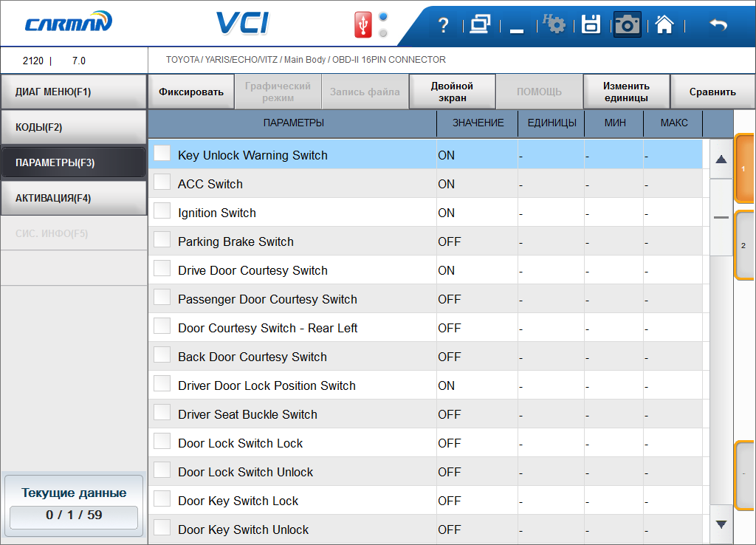Viewport: 756px width, 545px height.
Task: Check the Driver Seat Buckle Switch checkbox
Action: coord(162,412)
